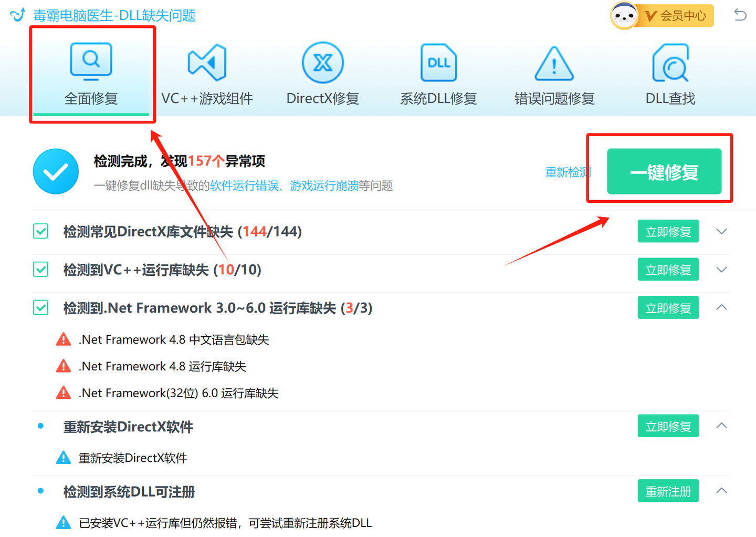Screen dimensions: 756x537
Task: Collapse the .Net Framework 缺失 details
Action: click(721, 307)
